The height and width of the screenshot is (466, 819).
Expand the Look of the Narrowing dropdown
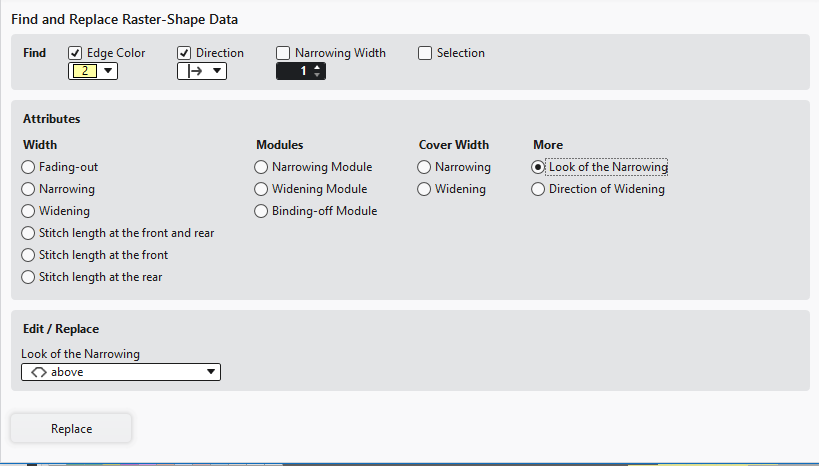coord(210,372)
